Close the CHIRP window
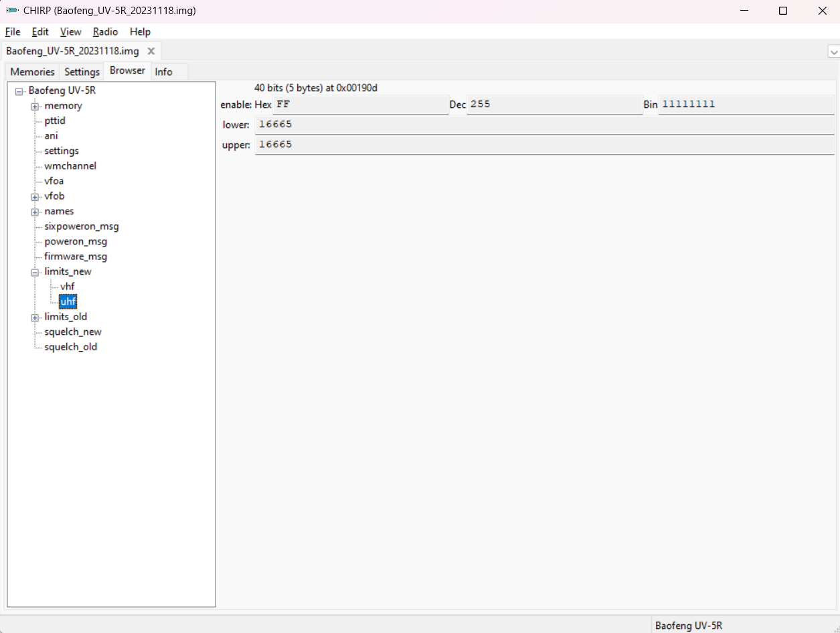 823,11
